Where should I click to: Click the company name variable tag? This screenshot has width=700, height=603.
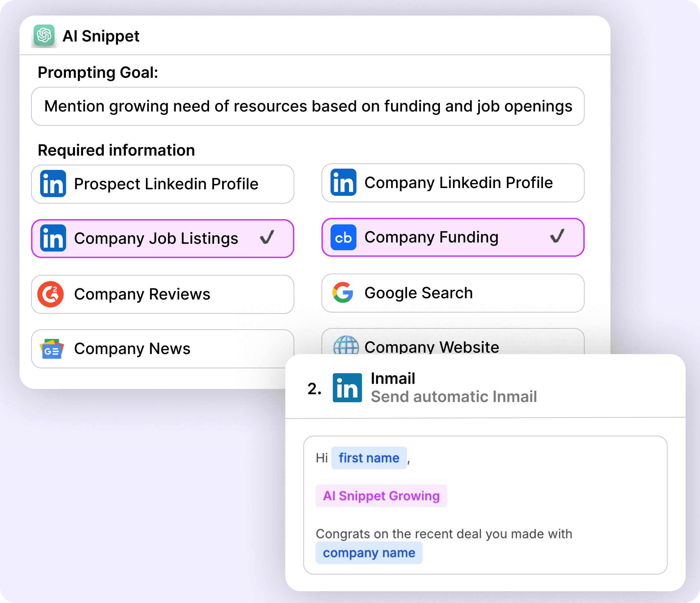[369, 553]
